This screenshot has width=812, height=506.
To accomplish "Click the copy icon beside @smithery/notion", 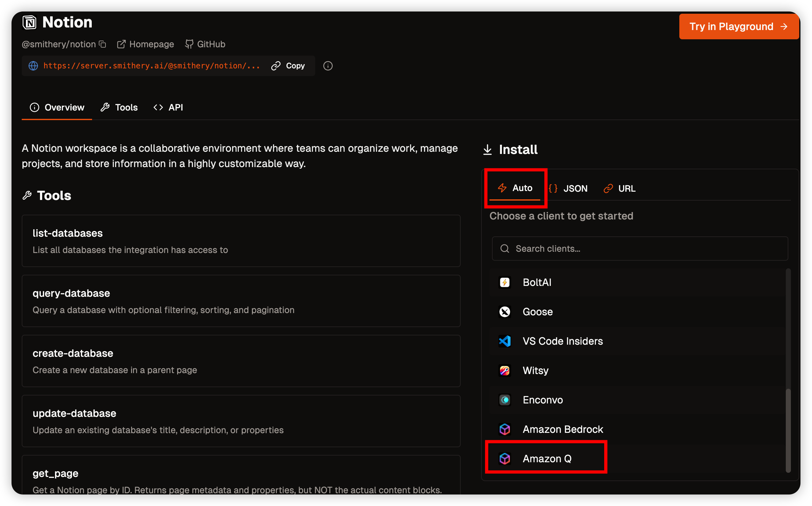I will pos(103,44).
